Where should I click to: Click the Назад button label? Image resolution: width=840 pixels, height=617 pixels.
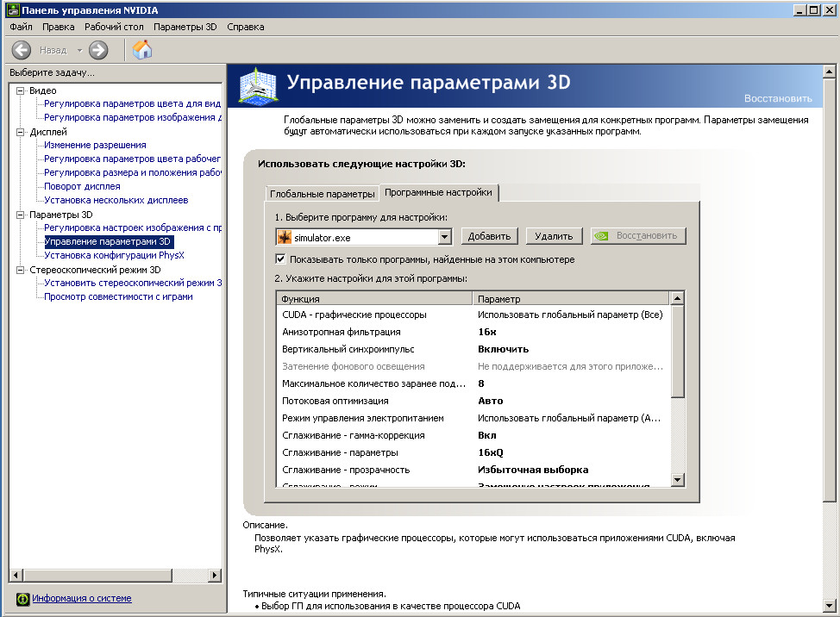[53, 50]
